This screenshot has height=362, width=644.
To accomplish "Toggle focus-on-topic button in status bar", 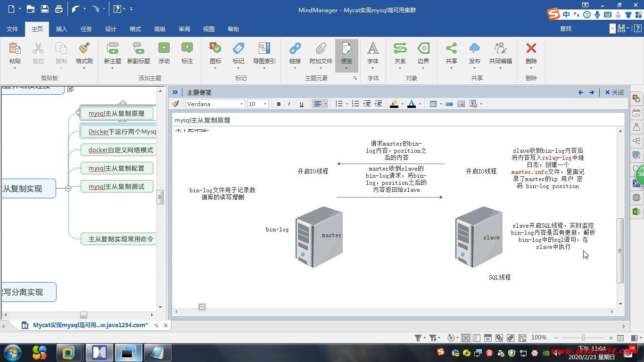I will [466, 338].
